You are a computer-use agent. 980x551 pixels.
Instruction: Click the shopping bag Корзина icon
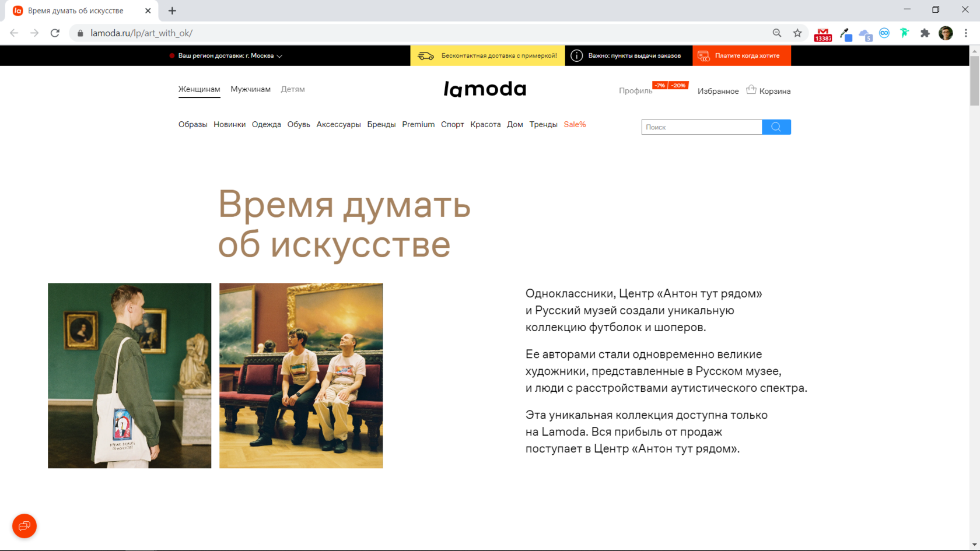coord(751,89)
